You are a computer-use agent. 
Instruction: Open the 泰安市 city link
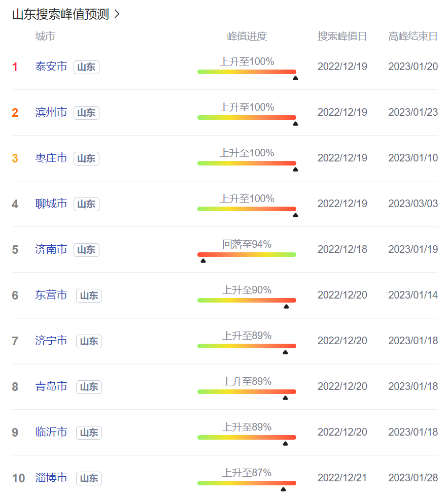tap(51, 67)
